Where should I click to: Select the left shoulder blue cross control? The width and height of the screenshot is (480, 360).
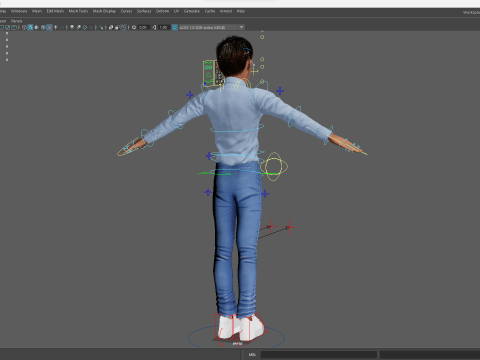[x=190, y=95]
